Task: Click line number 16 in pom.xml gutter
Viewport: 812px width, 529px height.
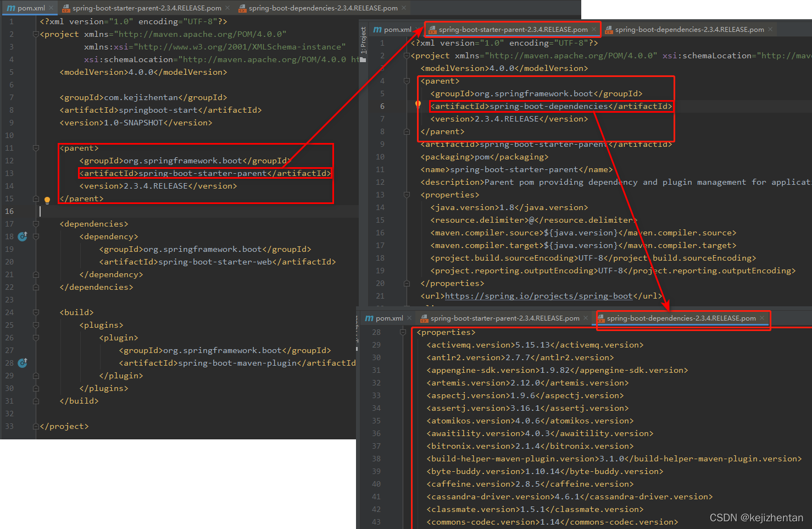Action: (x=9, y=211)
